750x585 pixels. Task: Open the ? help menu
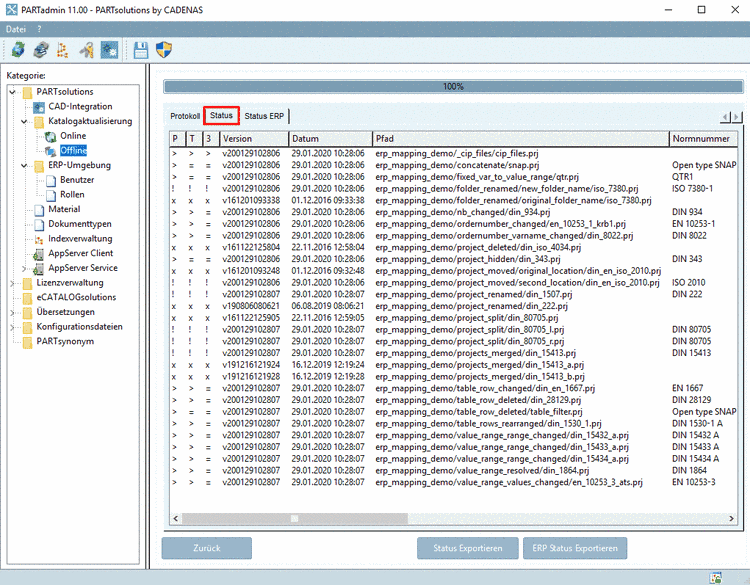pyautogui.click(x=39, y=29)
